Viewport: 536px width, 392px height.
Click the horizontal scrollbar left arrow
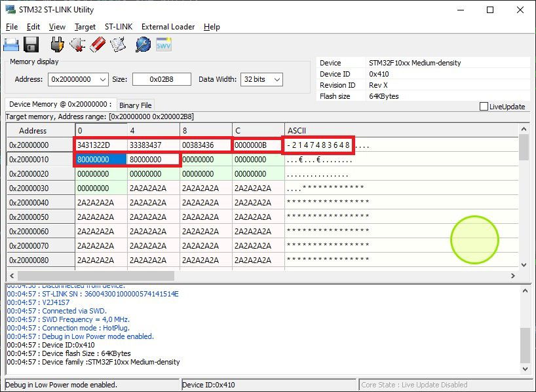(12, 276)
